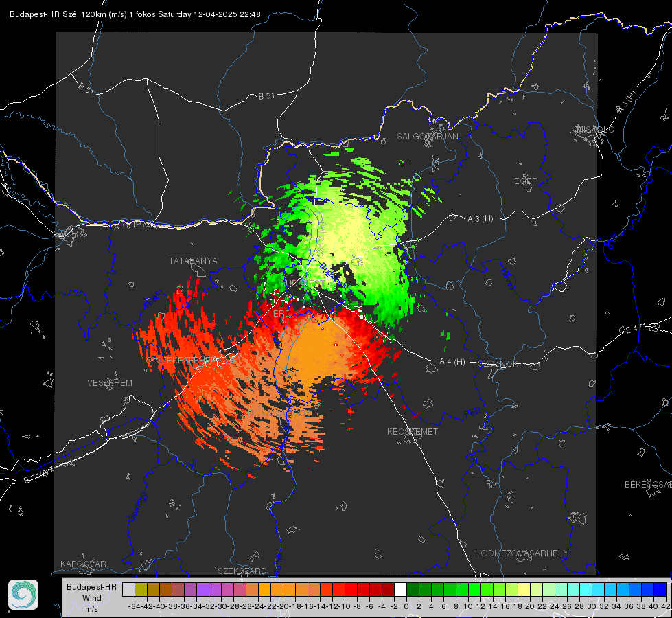Click the DUNAÚJVÁROS label on radar echo
672x618 pixels.
coord(280,413)
